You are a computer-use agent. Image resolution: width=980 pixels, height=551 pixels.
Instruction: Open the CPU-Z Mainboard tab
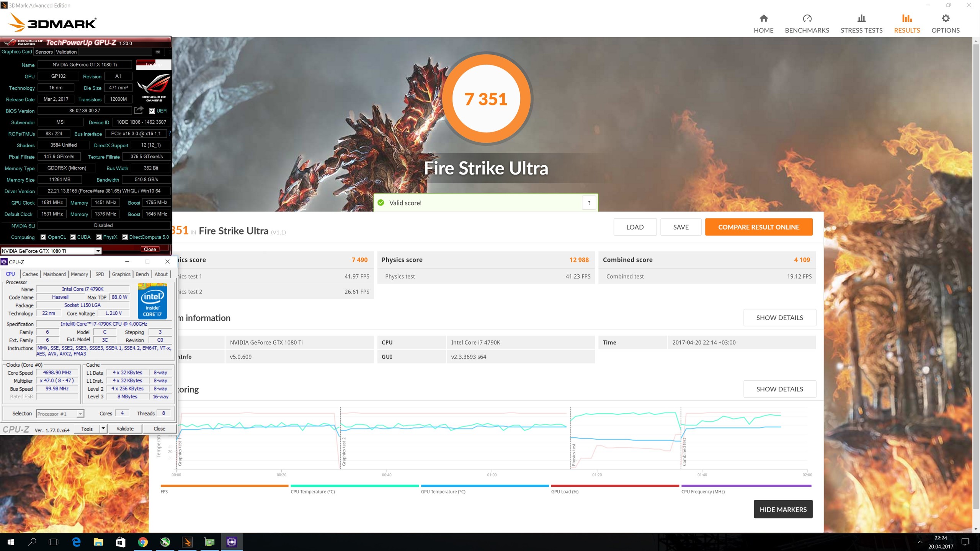(x=54, y=274)
